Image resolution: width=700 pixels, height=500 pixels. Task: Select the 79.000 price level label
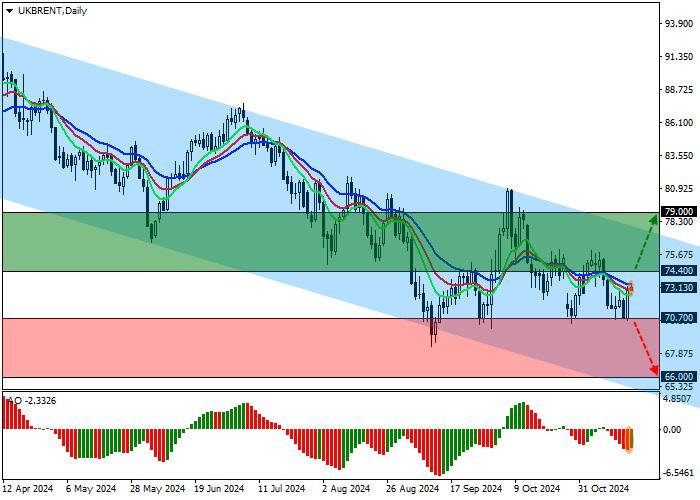coord(679,212)
